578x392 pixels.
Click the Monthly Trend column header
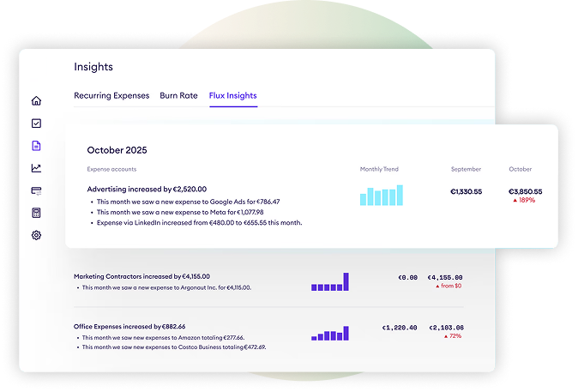point(379,169)
